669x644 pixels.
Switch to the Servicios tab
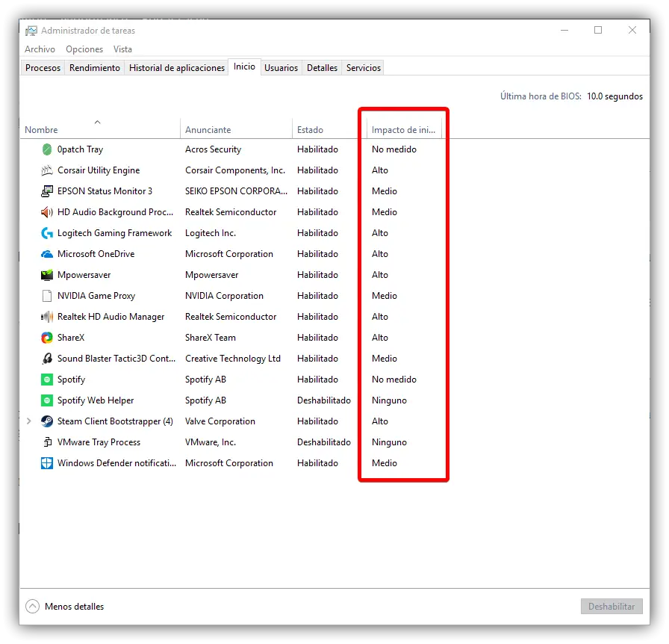pos(364,68)
